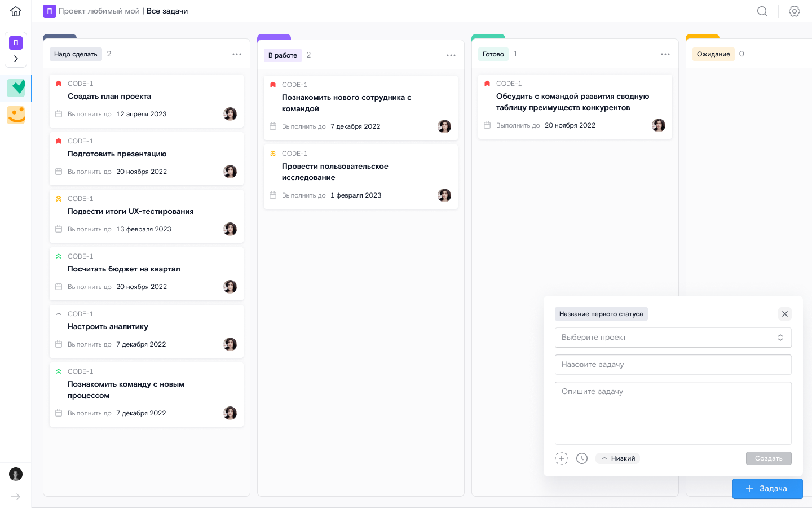812x508 pixels.
Task: Click green priority chevrons on Познакомить команду card
Action: click(x=59, y=371)
